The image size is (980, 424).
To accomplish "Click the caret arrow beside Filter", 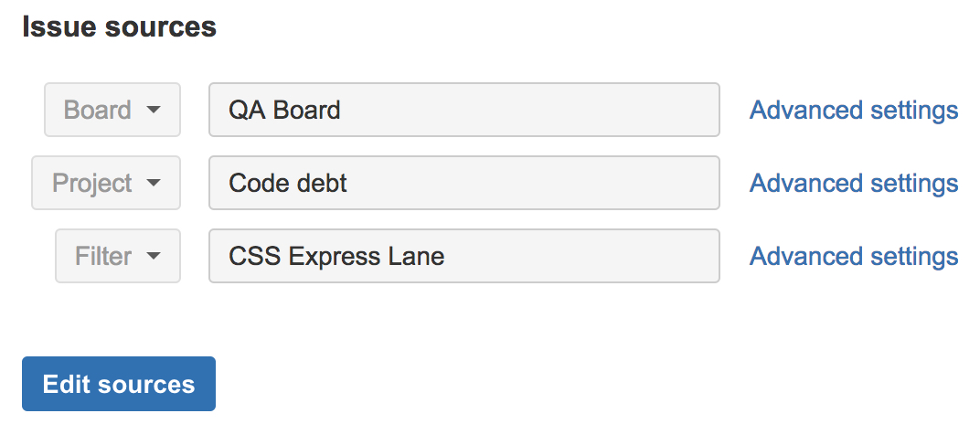I will 154,257.
